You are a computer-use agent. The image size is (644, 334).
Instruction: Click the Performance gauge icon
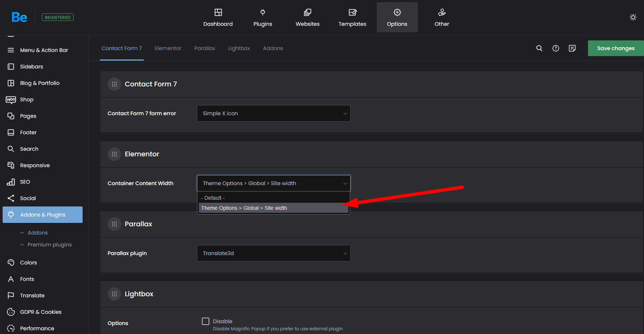coord(11,328)
